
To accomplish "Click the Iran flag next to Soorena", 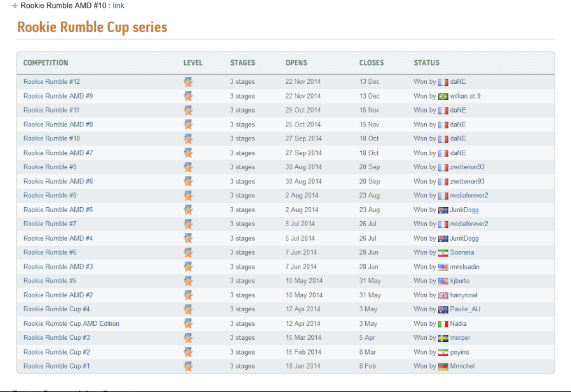I will (x=443, y=253).
